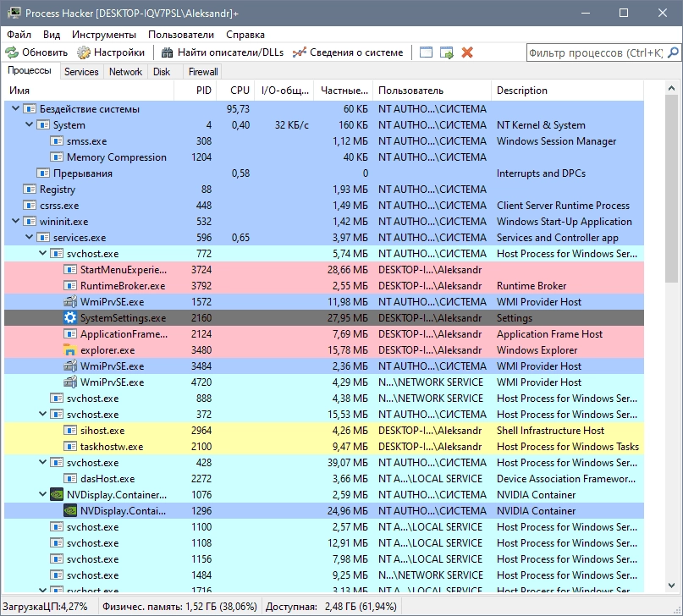Screen dimensions: 683x616
Task: Click the scrollbar down arrow
Action: click(671, 586)
